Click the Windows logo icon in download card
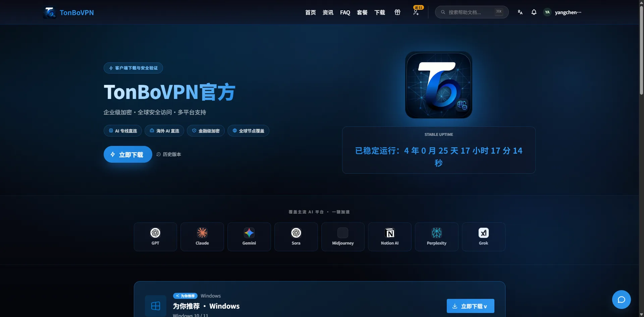This screenshot has height=317, width=644. (x=156, y=306)
